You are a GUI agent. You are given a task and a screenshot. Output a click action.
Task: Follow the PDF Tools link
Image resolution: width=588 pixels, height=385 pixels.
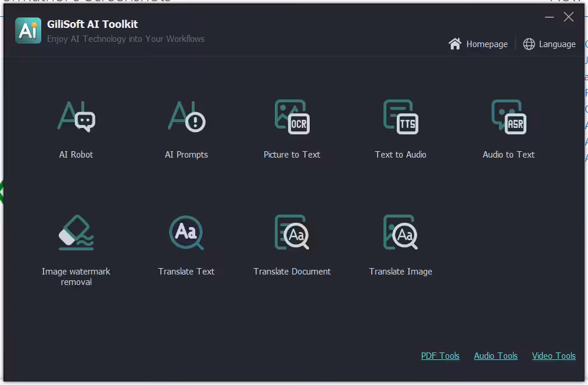440,356
